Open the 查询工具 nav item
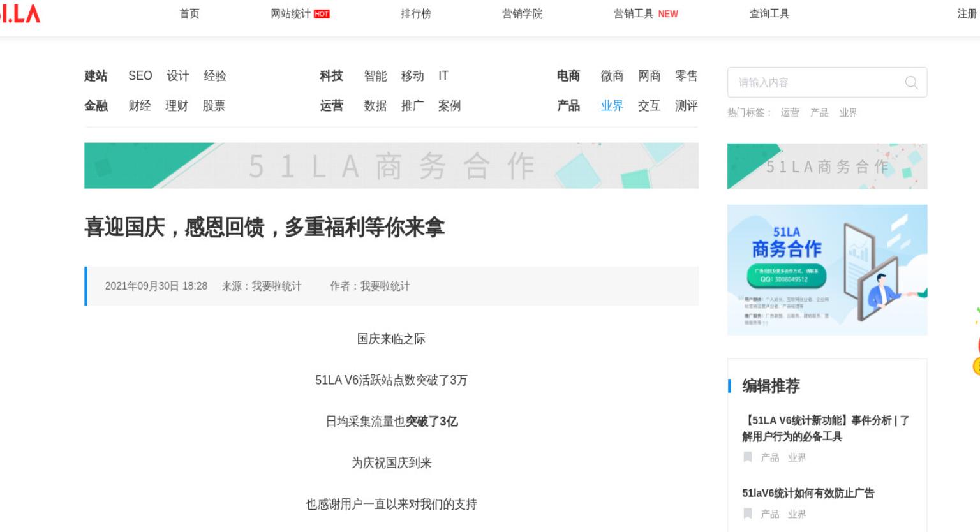The image size is (980, 532). coord(769,13)
